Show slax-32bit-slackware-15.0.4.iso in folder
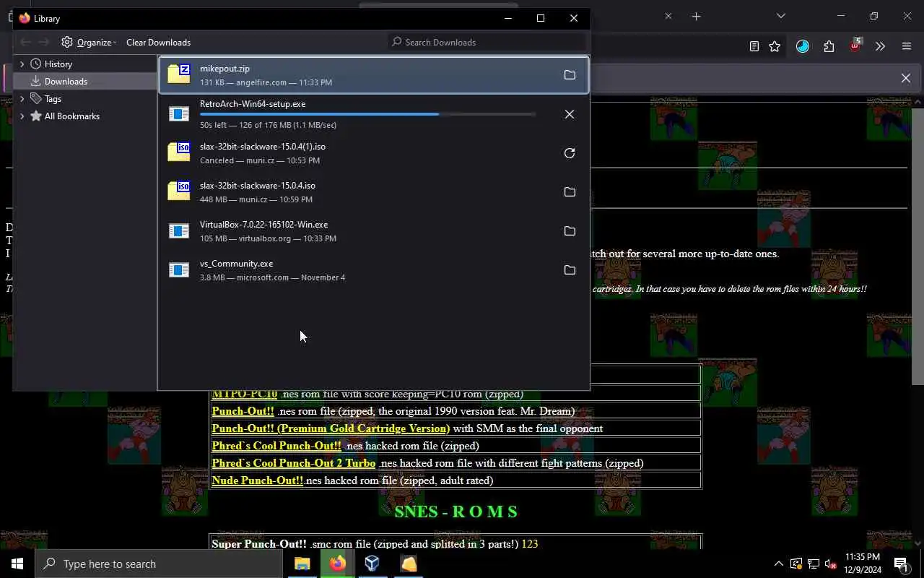The height and width of the screenshot is (578, 924). [570, 192]
